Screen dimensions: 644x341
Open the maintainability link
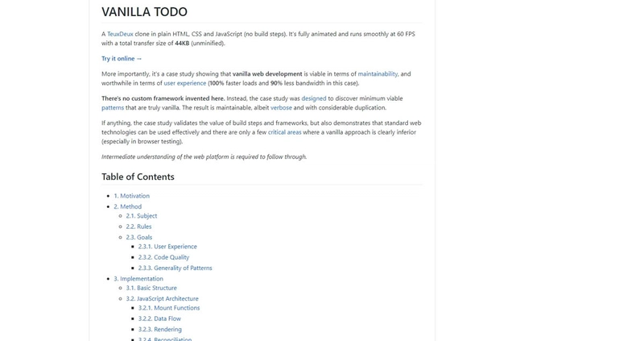coord(378,74)
